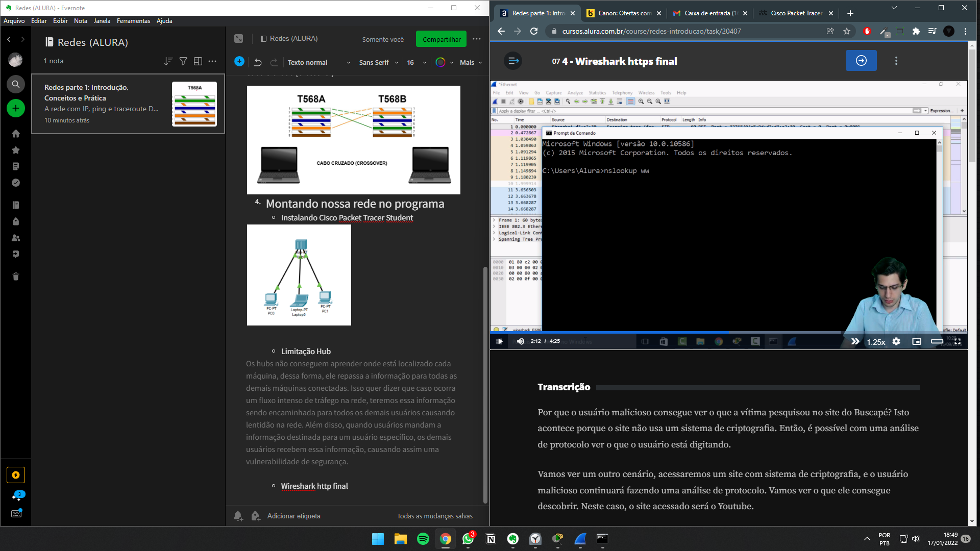Viewport: 980px width, 551px height.
Task: Open font size 16 dropdown
Action: [x=416, y=62]
